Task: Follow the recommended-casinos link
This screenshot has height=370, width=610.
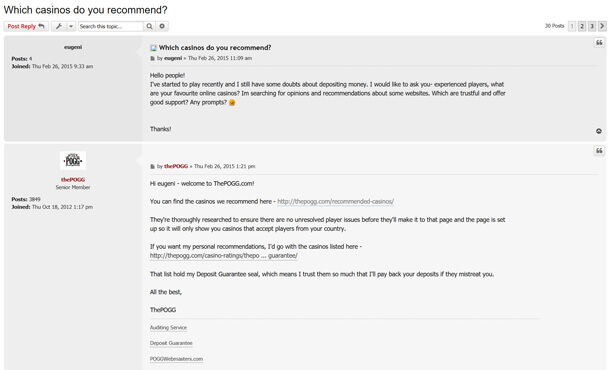Action: [x=335, y=202]
